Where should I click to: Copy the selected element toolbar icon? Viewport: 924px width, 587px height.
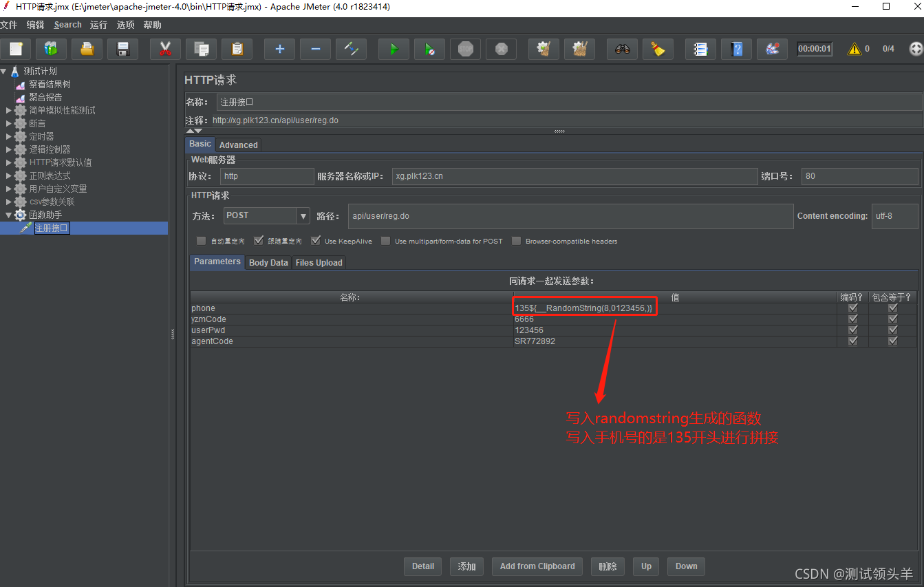tap(202, 49)
